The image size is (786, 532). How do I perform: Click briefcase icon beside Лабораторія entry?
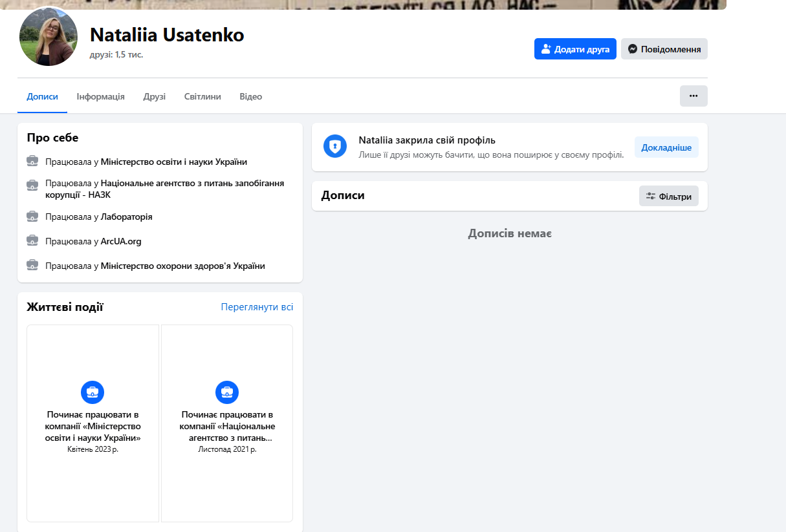click(x=32, y=216)
